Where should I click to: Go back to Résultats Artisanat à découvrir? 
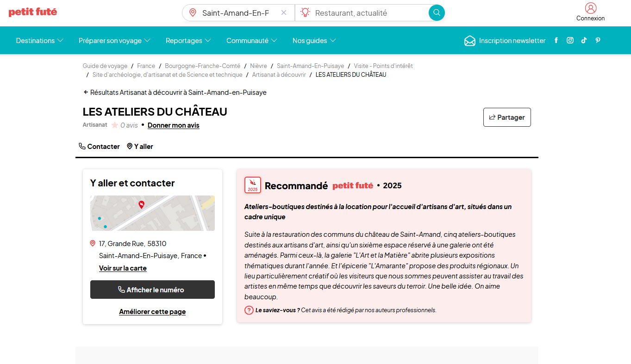click(x=175, y=93)
